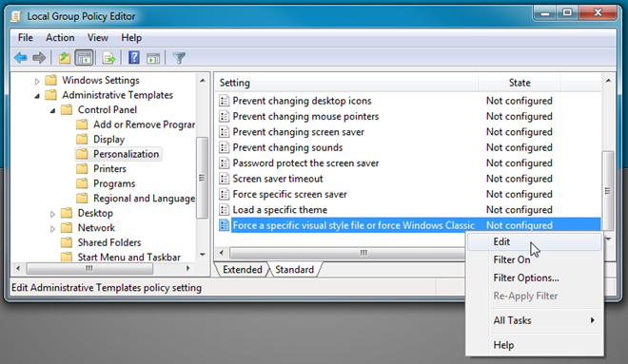
Task: Click the Filter funnel toolbar icon
Action: (179, 58)
